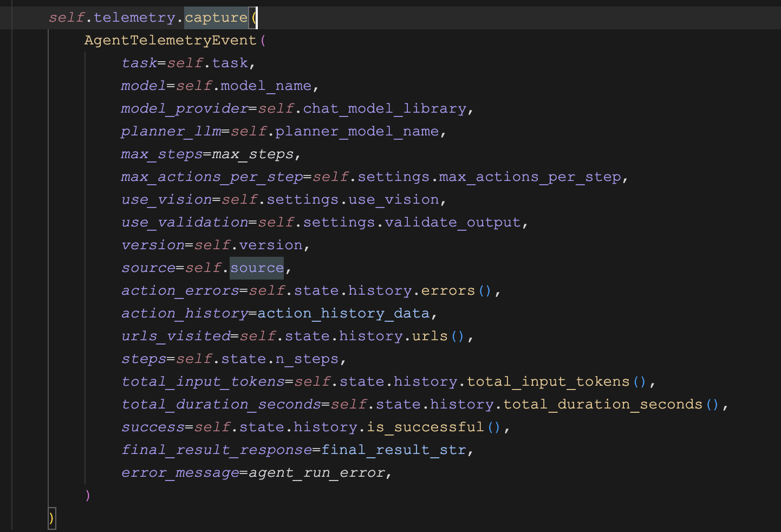Click 'error_message' keyword argument name
The width and height of the screenshot is (781, 532).
click(x=180, y=473)
